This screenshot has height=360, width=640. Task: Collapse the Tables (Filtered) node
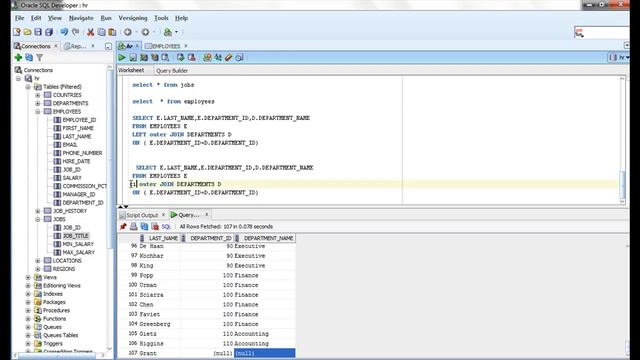click(28, 87)
